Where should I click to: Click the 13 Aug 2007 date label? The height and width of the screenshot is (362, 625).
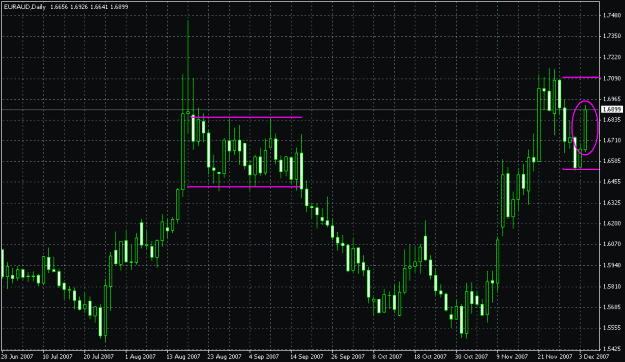click(x=183, y=356)
